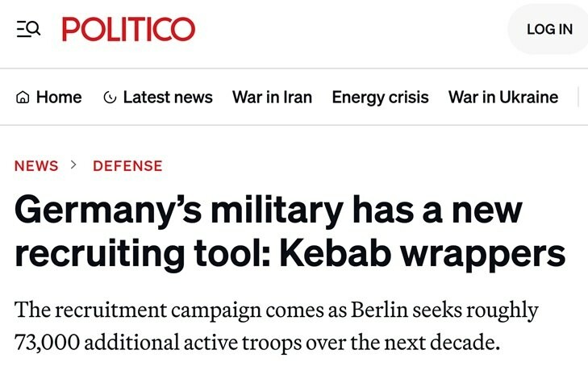588x379 pixels.
Task: Click the divider after War in Ukraine
Action: [578, 97]
